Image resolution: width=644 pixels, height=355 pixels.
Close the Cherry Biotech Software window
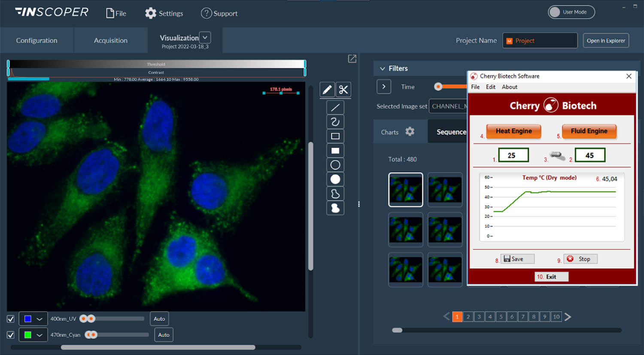pos(629,76)
